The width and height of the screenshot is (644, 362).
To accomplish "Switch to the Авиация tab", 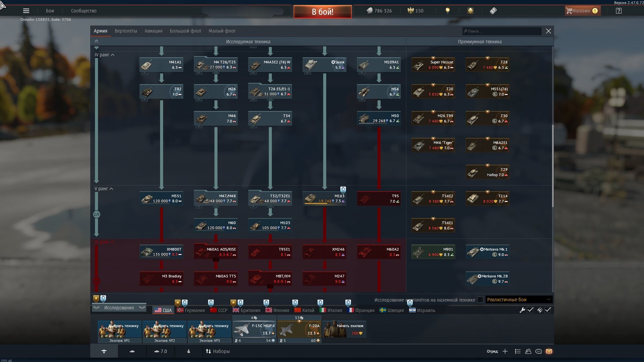I will click(x=153, y=31).
